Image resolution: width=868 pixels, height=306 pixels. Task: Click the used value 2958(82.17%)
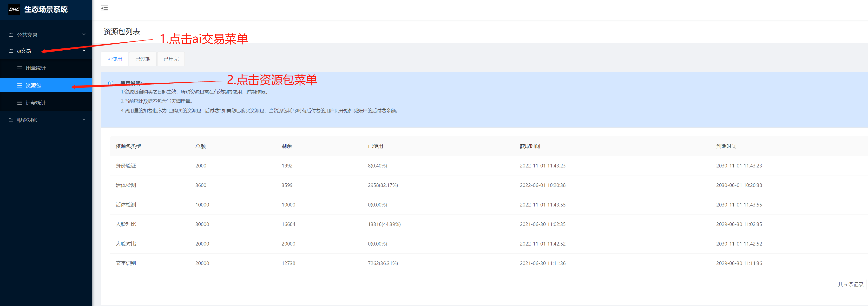(383, 185)
